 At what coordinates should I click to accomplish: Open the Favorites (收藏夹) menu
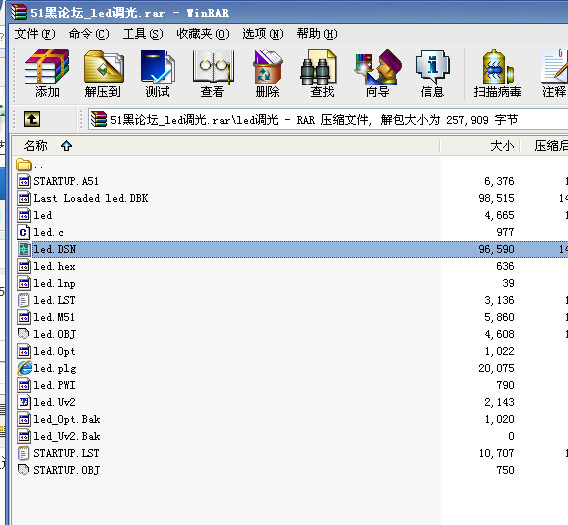pyautogui.click(x=203, y=34)
